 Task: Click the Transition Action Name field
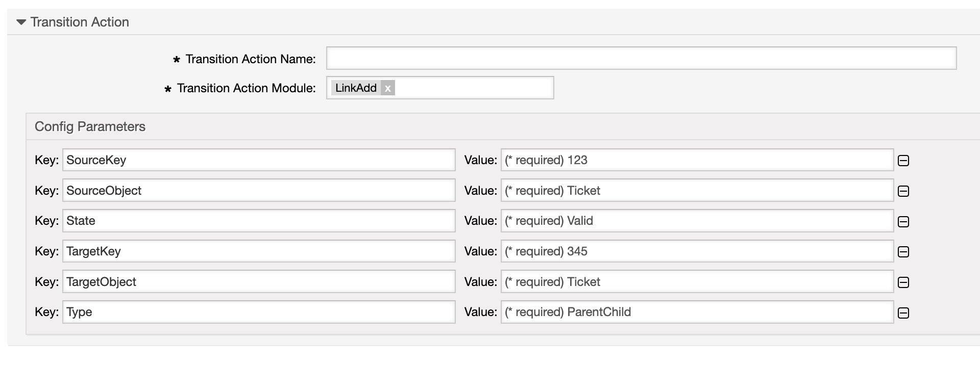pyautogui.click(x=641, y=58)
